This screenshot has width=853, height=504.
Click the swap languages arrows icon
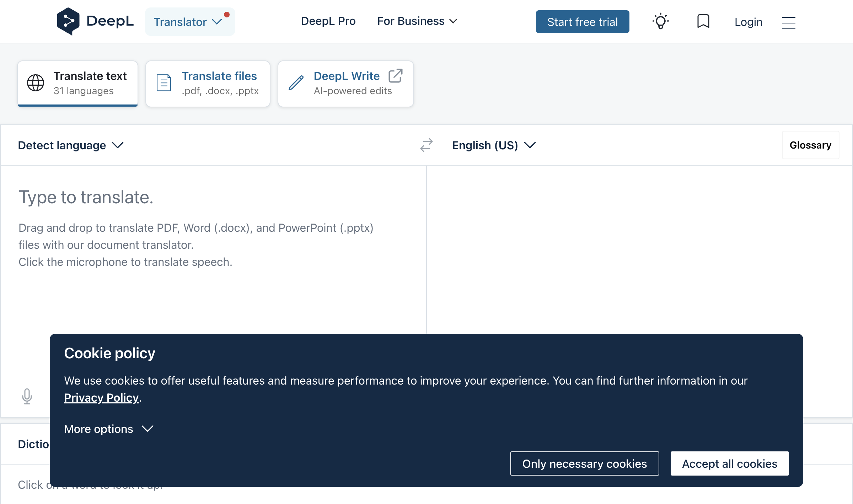point(426,145)
